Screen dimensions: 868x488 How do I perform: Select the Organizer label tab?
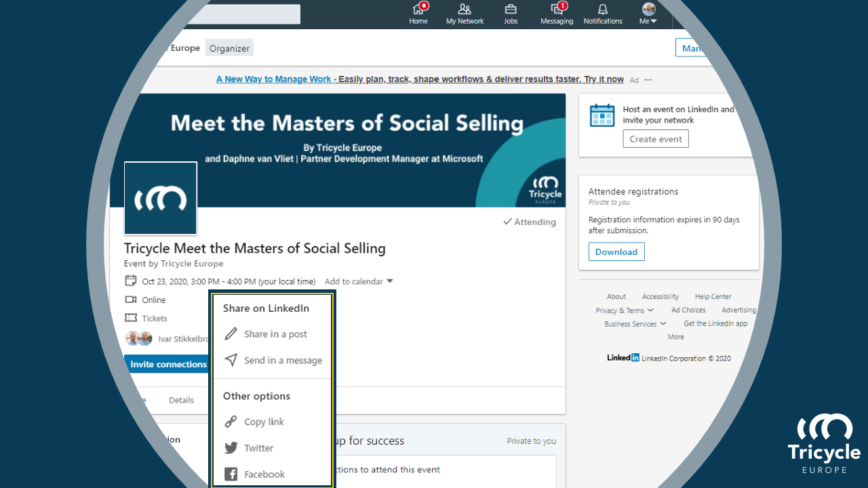pos(229,48)
